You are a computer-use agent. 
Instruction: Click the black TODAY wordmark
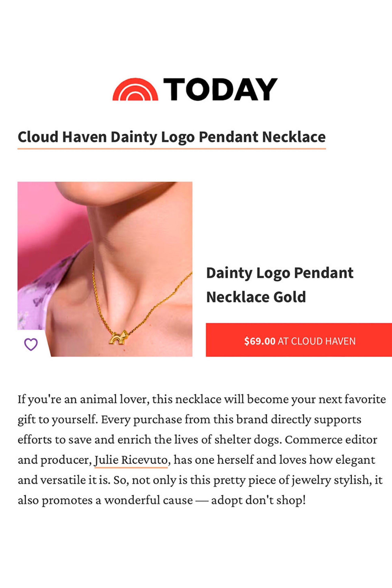[220, 89]
